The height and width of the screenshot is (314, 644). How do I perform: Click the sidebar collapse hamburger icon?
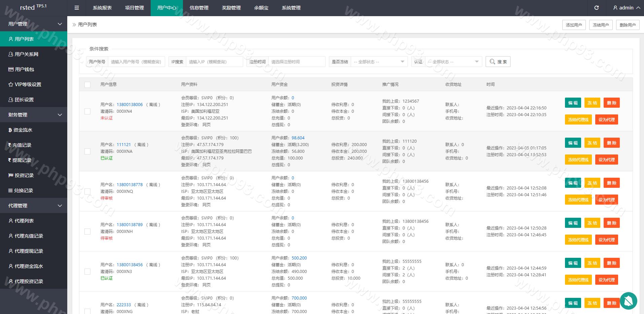coord(77,8)
